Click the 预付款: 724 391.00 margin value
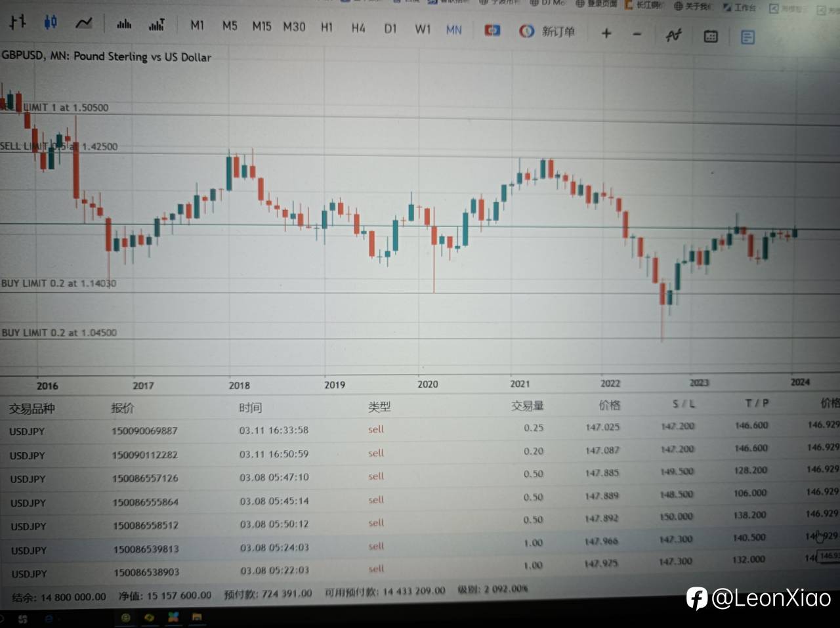The height and width of the screenshot is (628, 840). pyautogui.click(x=268, y=594)
